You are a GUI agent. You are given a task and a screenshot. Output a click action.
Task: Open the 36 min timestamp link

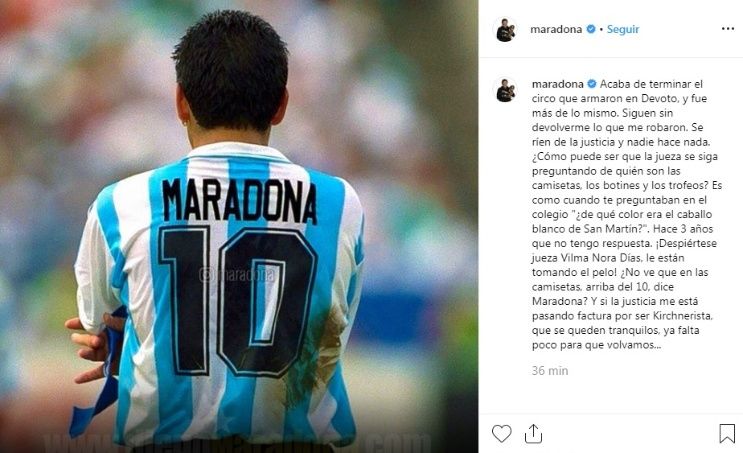[x=550, y=371]
